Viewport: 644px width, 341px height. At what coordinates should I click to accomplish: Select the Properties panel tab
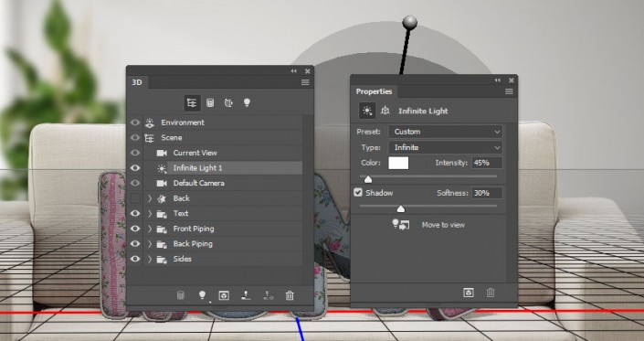374,91
